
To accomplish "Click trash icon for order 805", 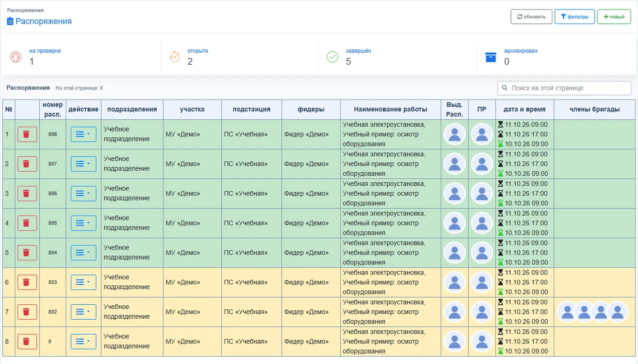I will click(x=27, y=223).
